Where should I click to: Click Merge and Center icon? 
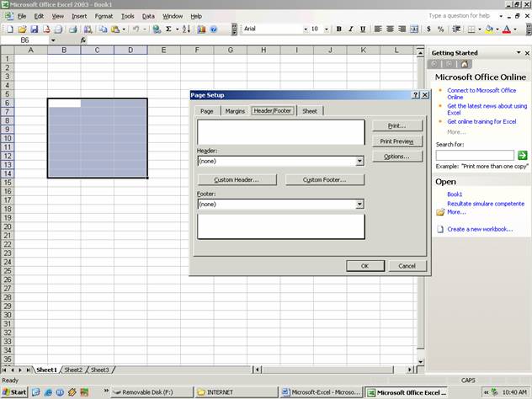point(414,29)
